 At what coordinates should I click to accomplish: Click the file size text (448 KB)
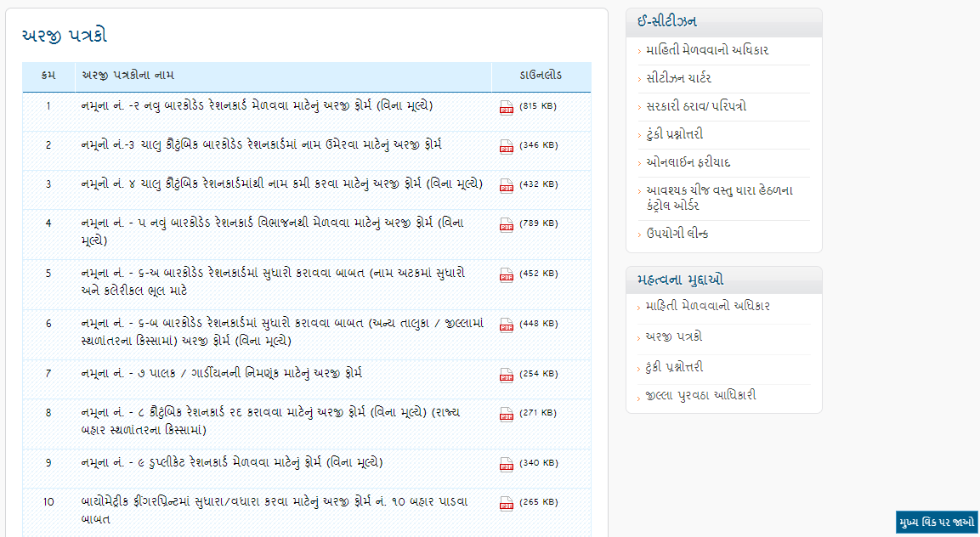[x=538, y=323]
